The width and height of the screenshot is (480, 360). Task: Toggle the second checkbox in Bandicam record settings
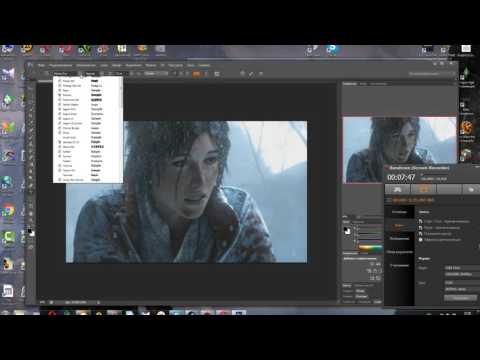421,228
